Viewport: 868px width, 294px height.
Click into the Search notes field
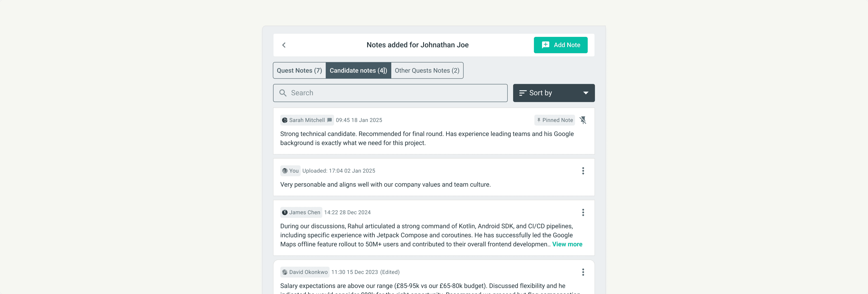point(394,93)
